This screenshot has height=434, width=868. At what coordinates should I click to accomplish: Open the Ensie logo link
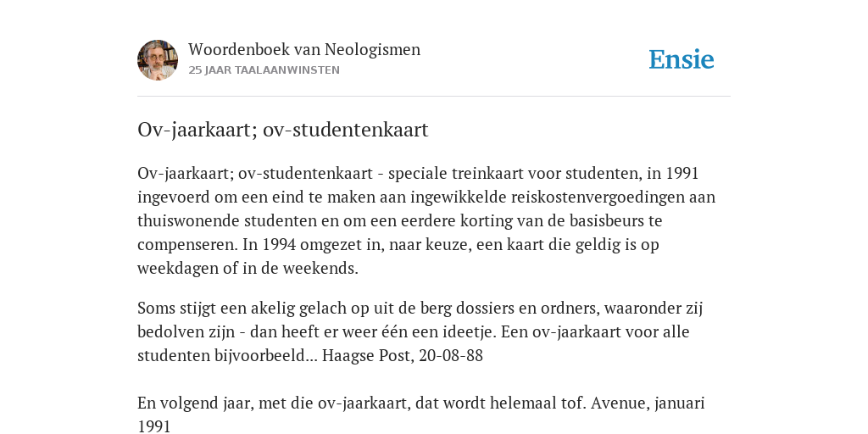682,59
